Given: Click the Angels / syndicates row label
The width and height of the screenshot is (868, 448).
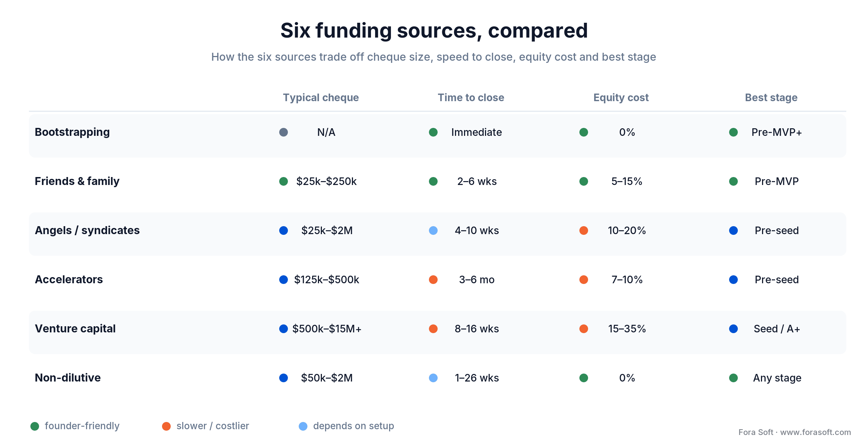Looking at the screenshot, I should tap(87, 231).
